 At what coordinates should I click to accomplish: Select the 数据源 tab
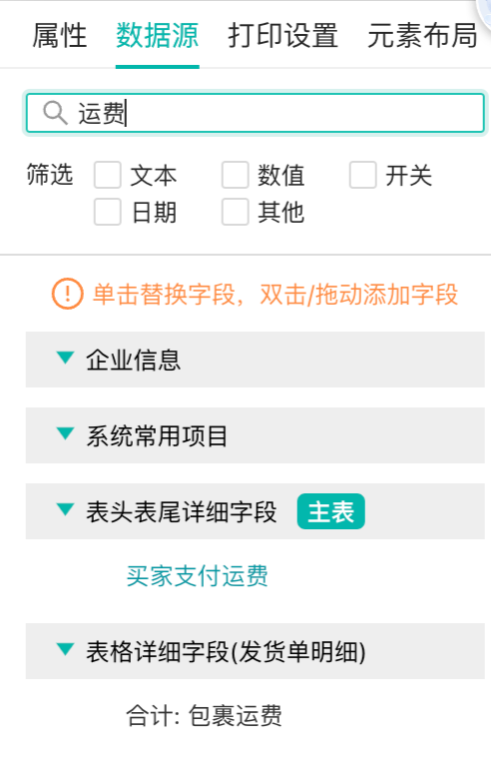pyautogui.click(x=157, y=35)
